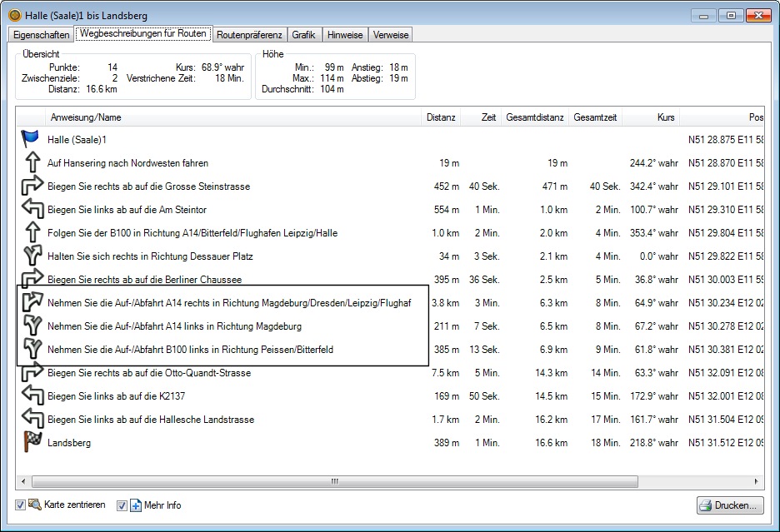Click the checkered finish flag icon for Landsberg
Screen dimensions: 780x532
[31, 443]
